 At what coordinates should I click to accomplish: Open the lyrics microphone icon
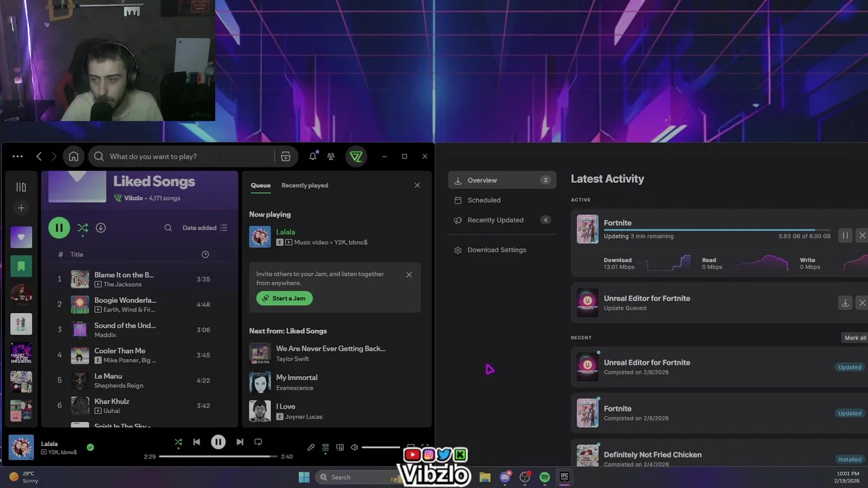click(x=311, y=447)
